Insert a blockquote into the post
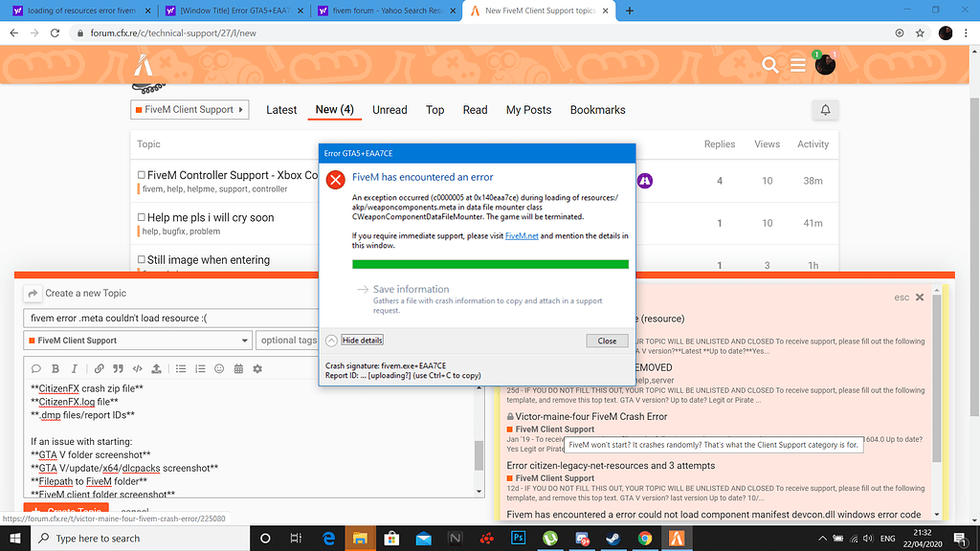 [117, 368]
